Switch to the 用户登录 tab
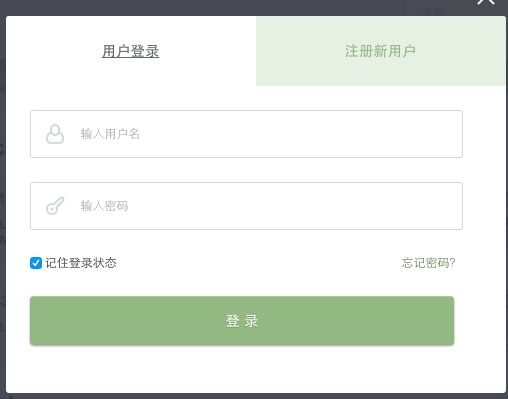The width and height of the screenshot is (508, 399). [x=131, y=51]
